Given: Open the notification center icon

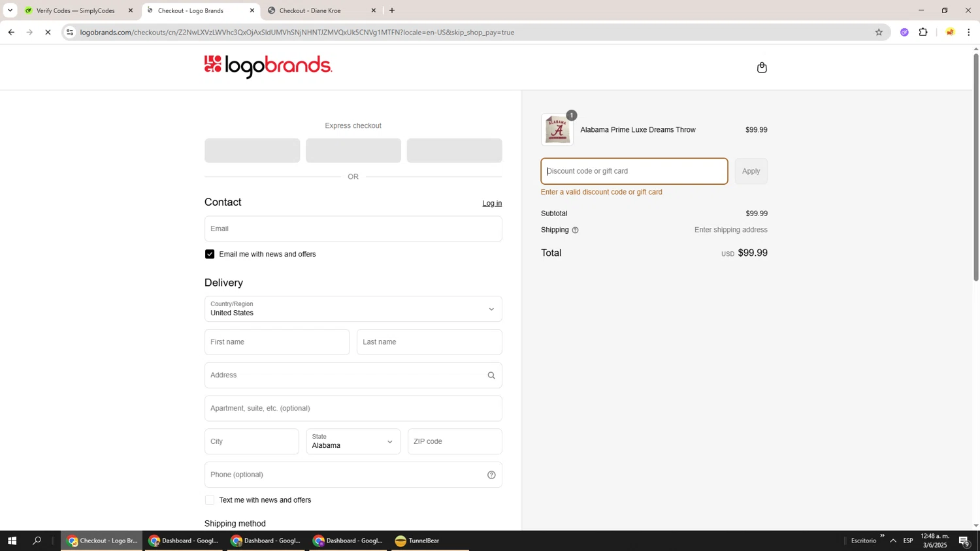Looking at the screenshot, I should click(x=964, y=541).
